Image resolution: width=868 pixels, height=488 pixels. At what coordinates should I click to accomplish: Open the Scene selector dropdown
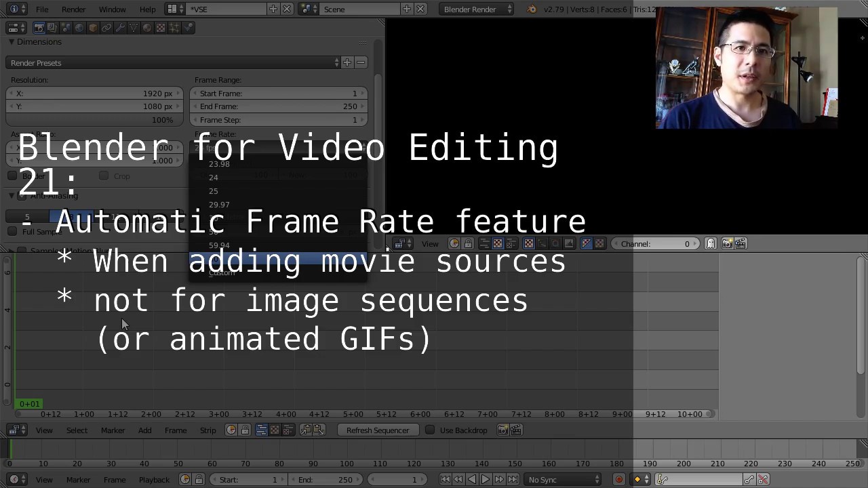coord(309,9)
